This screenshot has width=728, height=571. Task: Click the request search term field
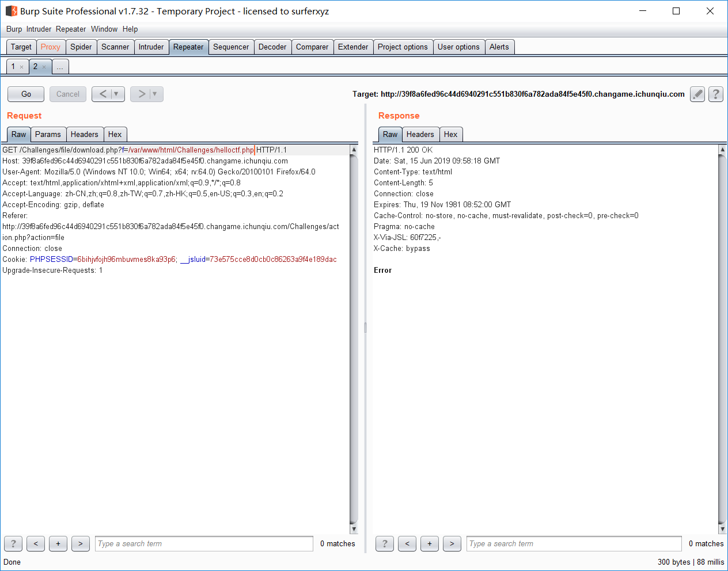(204, 543)
